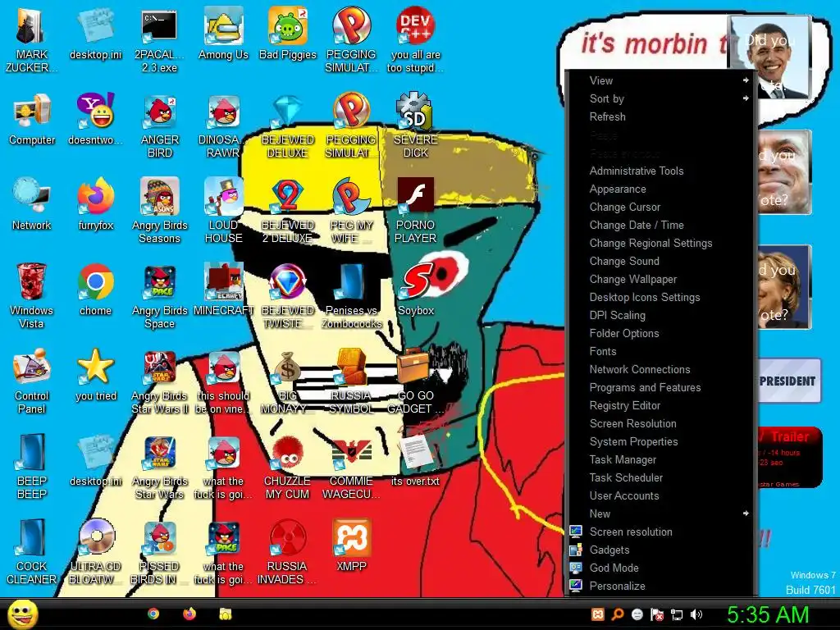Open Gadgets from the context menu

(x=662, y=550)
